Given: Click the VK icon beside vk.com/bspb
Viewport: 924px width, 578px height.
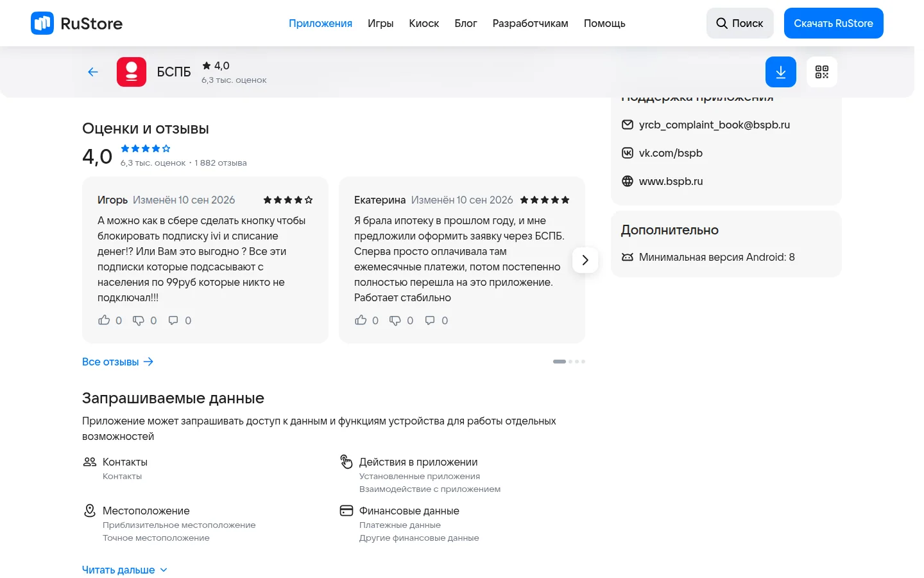Looking at the screenshot, I should coord(628,153).
